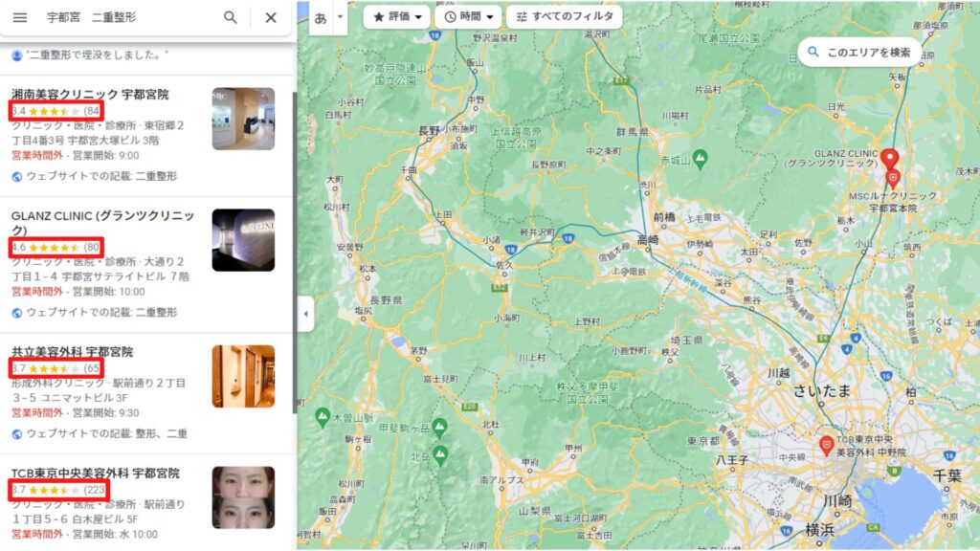Click the 秩父多摩甲斐国立公園 park label
This screenshot has width=980, height=551.
click(x=588, y=391)
